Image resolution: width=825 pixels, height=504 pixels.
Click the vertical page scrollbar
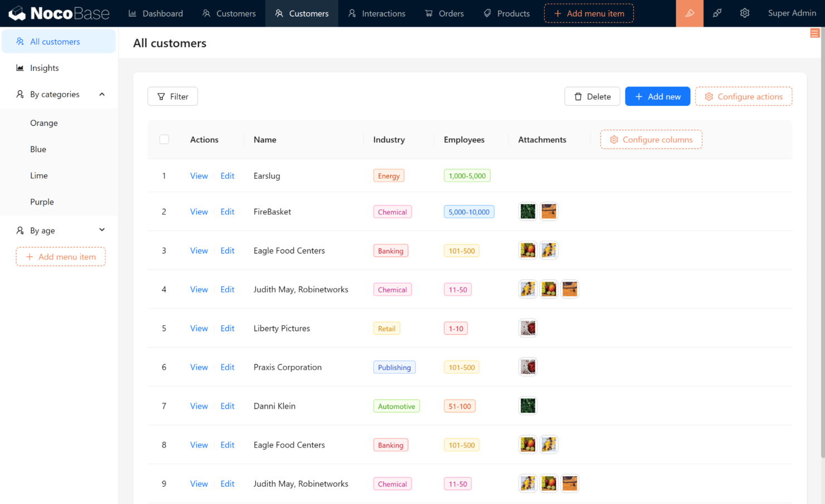822,242
